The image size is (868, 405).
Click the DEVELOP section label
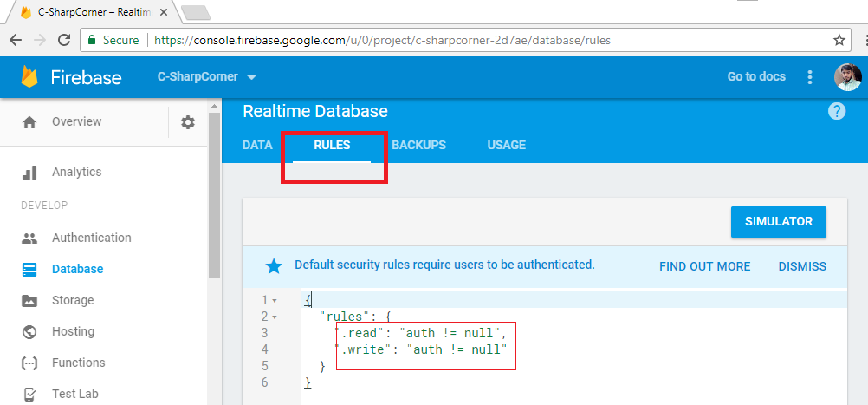coord(44,206)
